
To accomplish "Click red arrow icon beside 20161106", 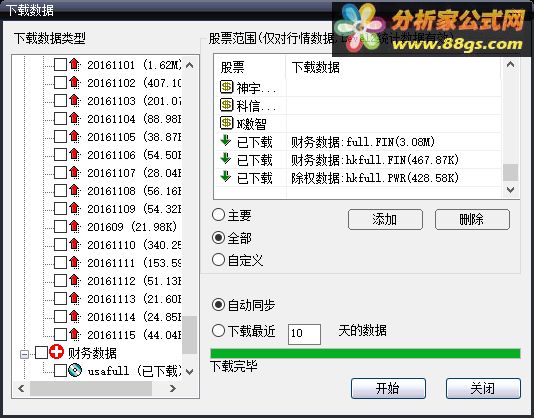I will pos(74,155).
